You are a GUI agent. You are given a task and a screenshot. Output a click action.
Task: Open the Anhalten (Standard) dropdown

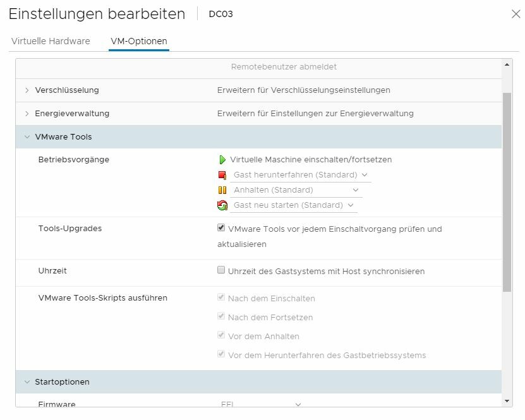click(296, 190)
